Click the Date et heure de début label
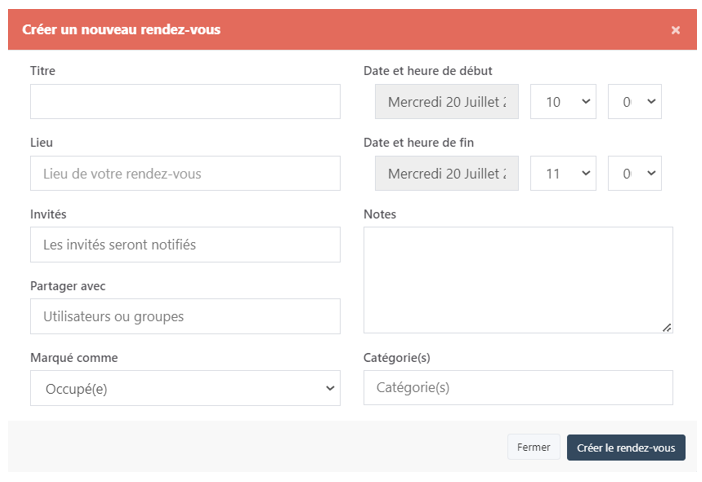 (x=428, y=71)
